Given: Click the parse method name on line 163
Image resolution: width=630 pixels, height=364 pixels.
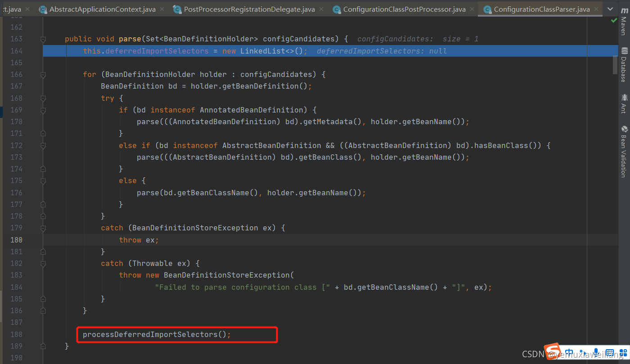Looking at the screenshot, I should pyautogui.click(x=130, y=39).
